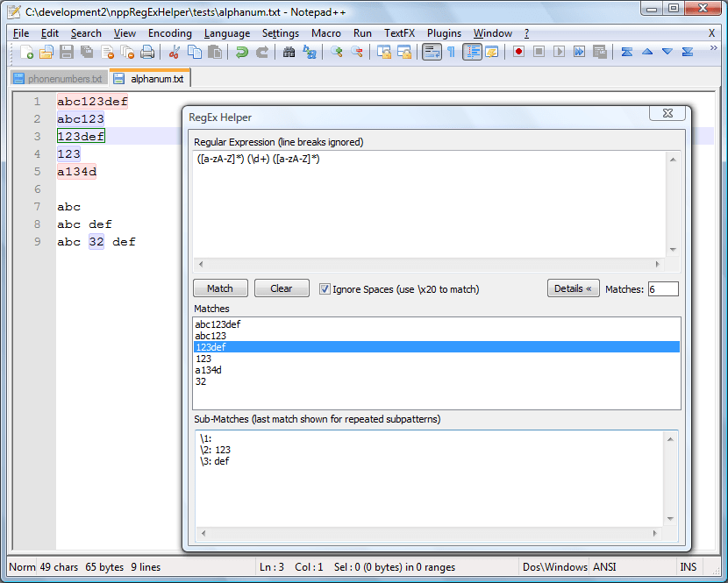Viewport: 728px width, 583px height.
Task: Uncheck the Ignore Spaces checkbox
Action: 325,288
